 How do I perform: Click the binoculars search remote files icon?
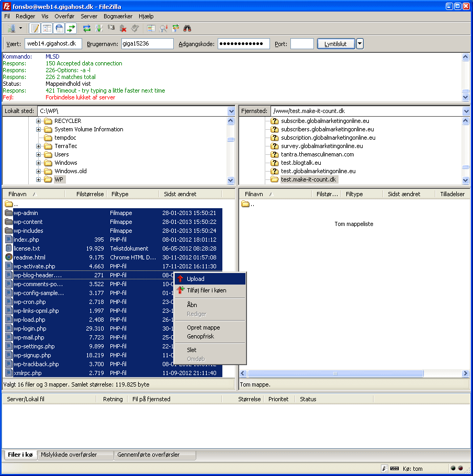tap(187, 28)
